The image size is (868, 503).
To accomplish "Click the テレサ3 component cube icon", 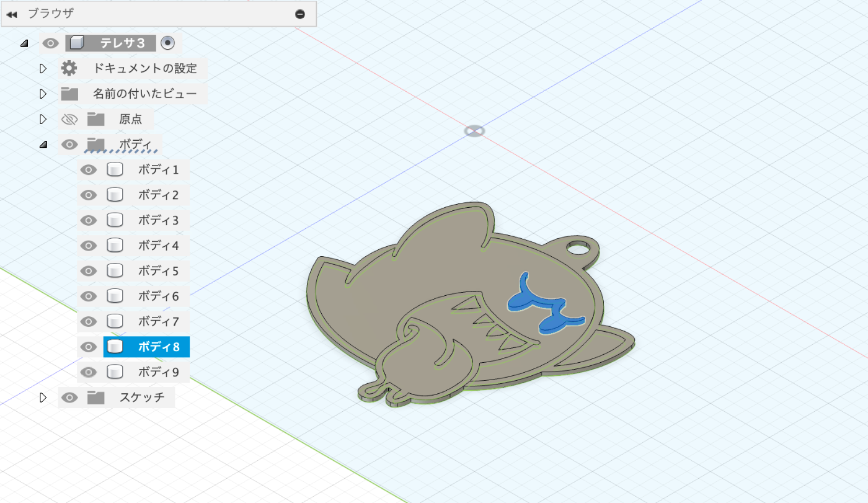I will 76,43.
